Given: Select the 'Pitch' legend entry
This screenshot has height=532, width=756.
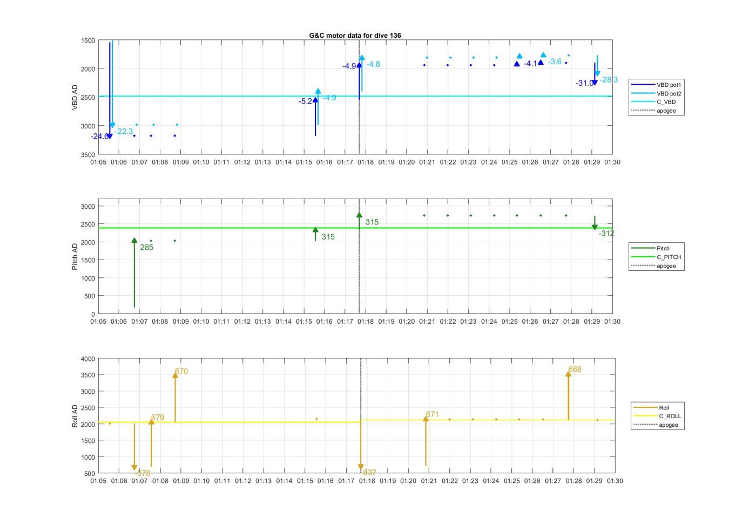Looking at the screenshot, I should pyautogui.click(x=651, y=248).
